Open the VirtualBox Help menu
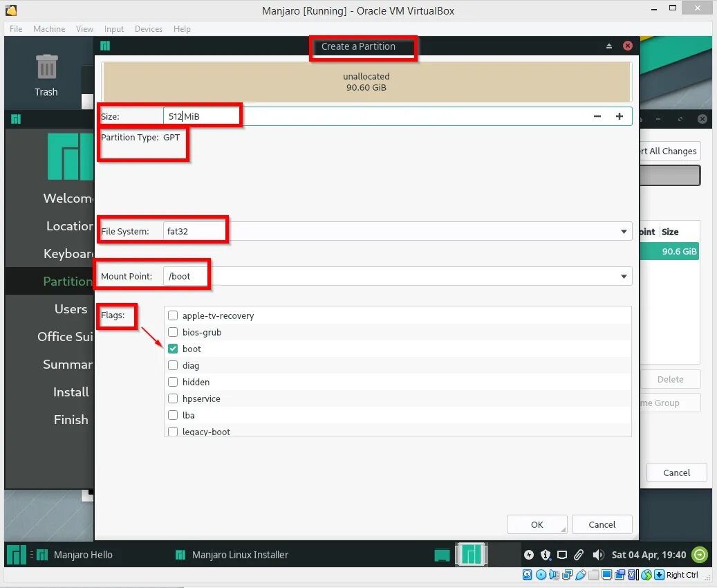The image size is (717, 588). [182, 29]
